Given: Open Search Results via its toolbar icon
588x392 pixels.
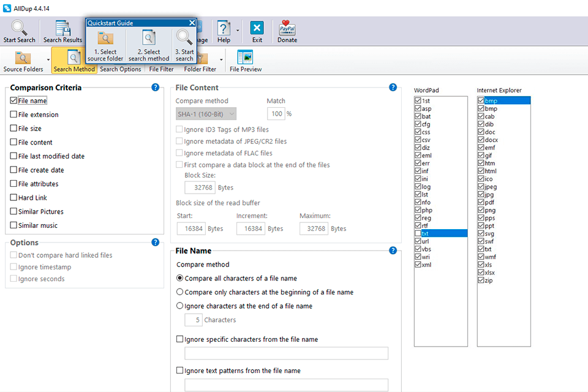Looking at the screenshot, I should 62,28.
